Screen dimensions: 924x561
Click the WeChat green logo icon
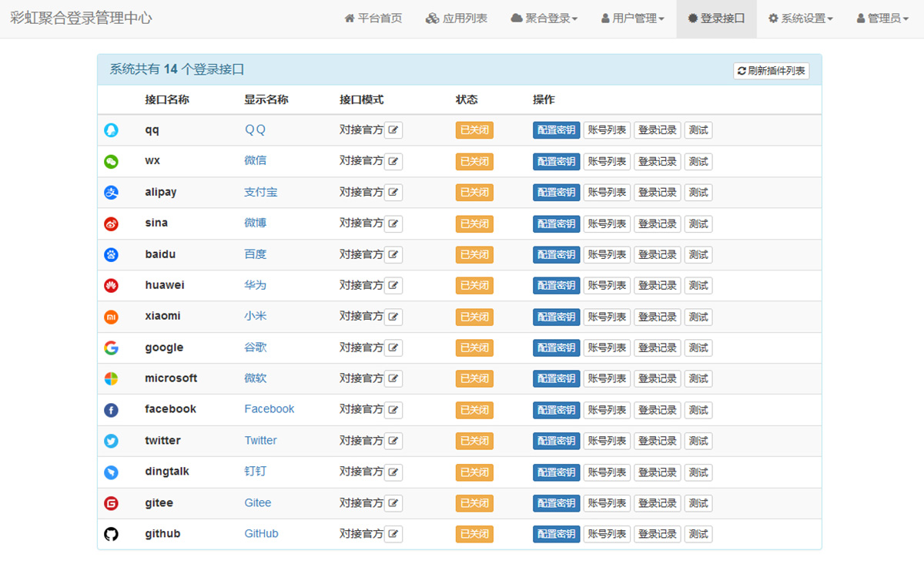[111, 161]
